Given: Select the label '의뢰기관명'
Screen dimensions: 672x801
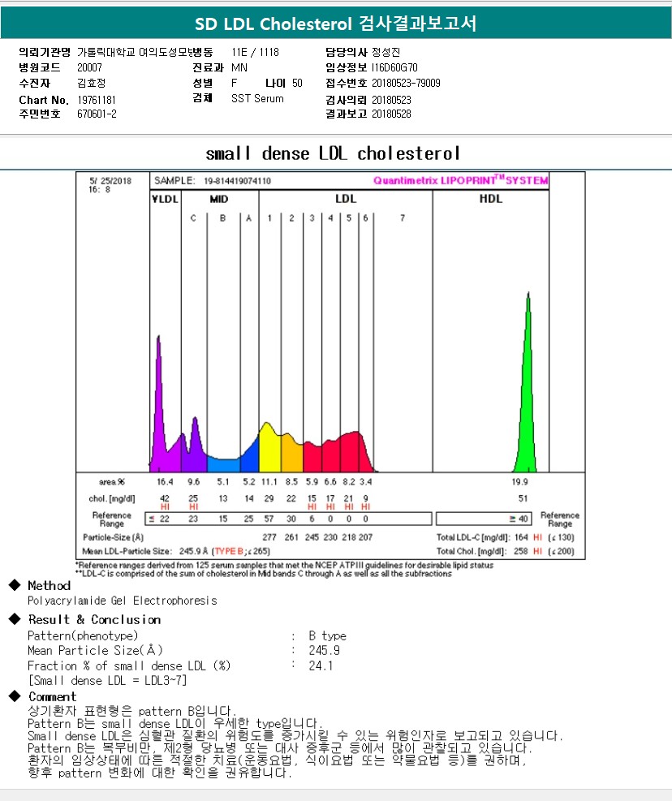Looking at the screenshot, I should click(45, 52).
